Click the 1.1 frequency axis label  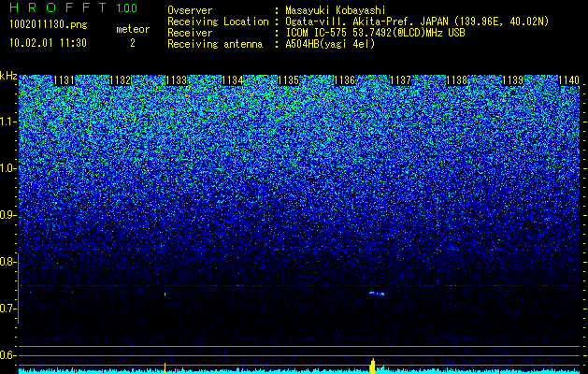(8, 122)
